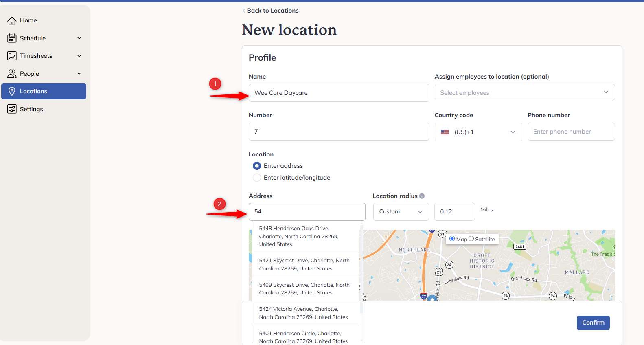Select the Enter address radio option
644x345 pixels.
257,166
